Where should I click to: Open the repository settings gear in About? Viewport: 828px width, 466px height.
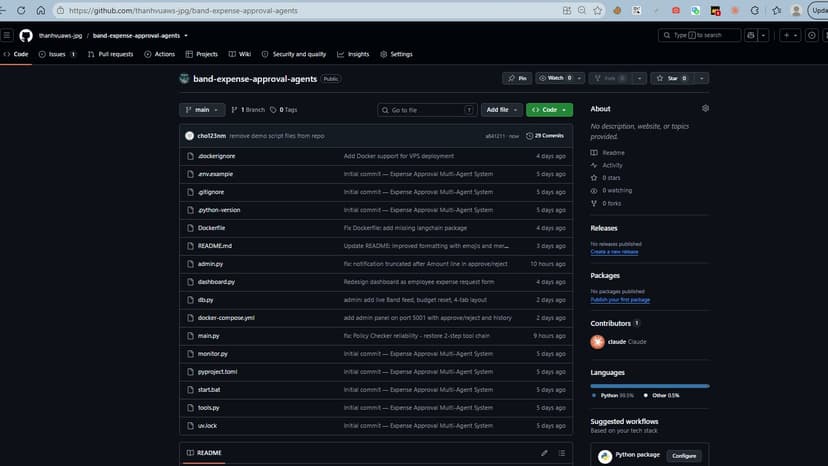click(705, 108)
